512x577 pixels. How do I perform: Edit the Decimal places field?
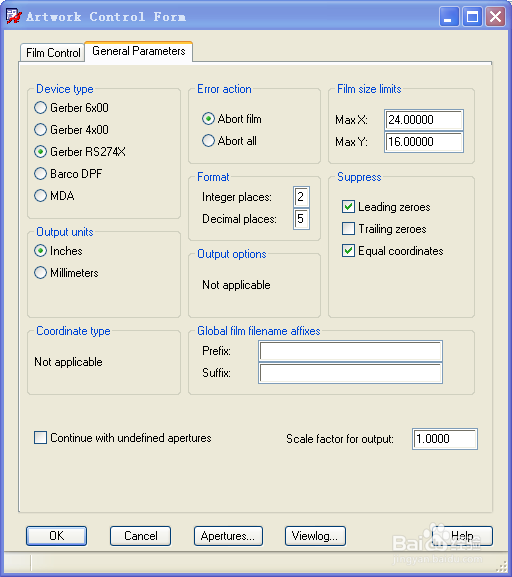point(301,219)
